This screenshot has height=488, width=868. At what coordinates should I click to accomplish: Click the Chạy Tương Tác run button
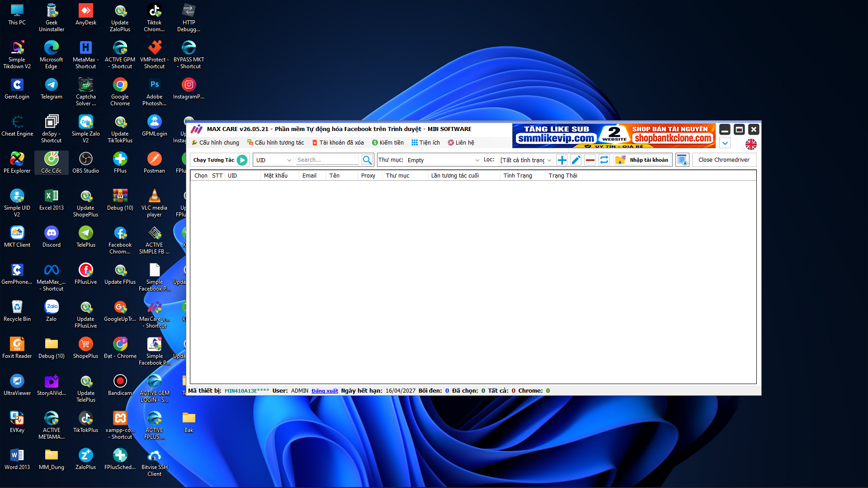pos(220,160)
